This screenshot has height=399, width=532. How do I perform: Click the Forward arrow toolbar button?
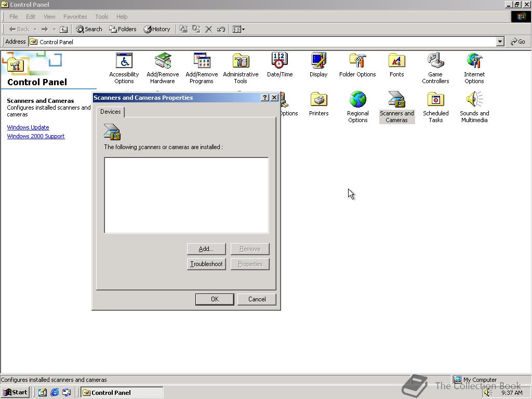tap(45, 29)
